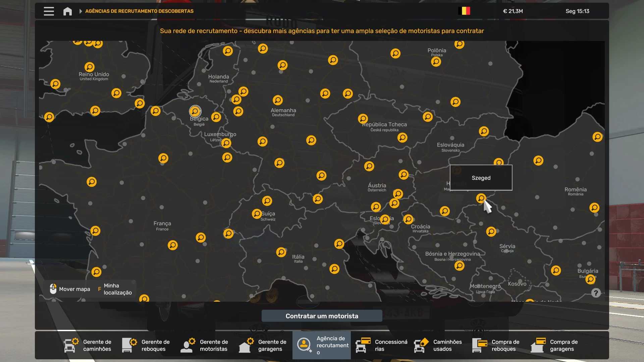This screenshot has width=644, height=362.
Task: Open Gerente de garagens tab
Action: [x=263, y=345]
